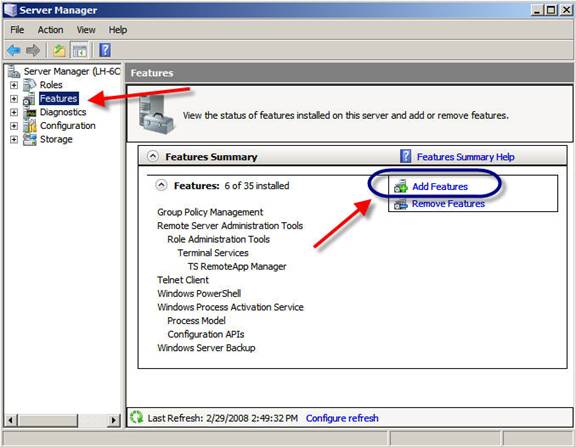This screenshot has width=576, height=447.
Task: Click the green refresh icon near Last Refresh
Action: click(137, 417)
